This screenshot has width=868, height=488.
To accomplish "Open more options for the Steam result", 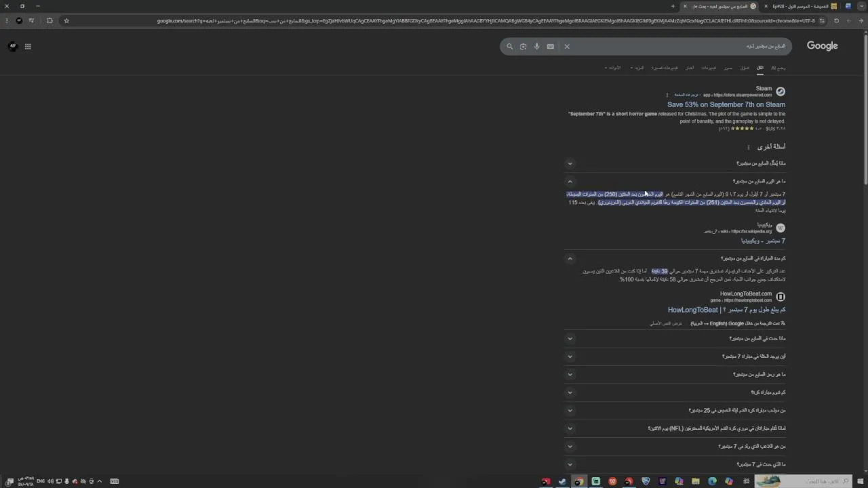I will pos(667,95).
